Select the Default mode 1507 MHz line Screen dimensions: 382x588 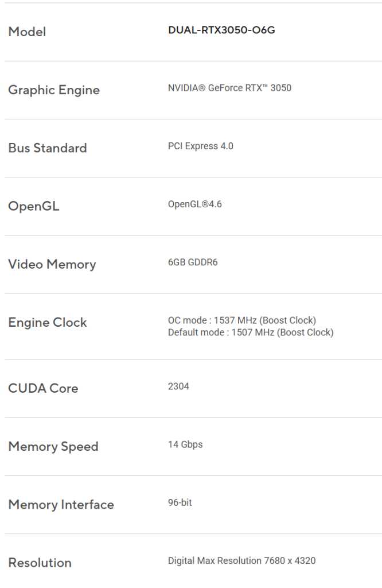[x=250, y=332]
